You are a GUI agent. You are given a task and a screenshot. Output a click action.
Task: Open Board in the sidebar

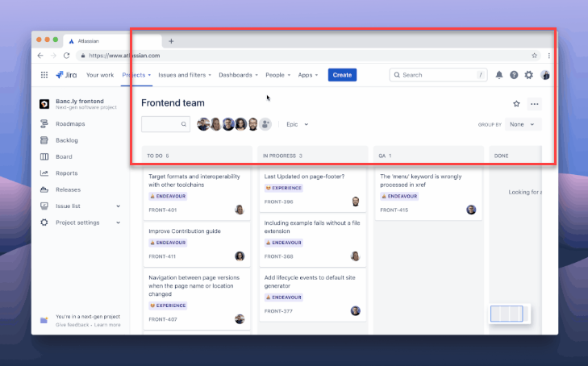tap(64, 156)
